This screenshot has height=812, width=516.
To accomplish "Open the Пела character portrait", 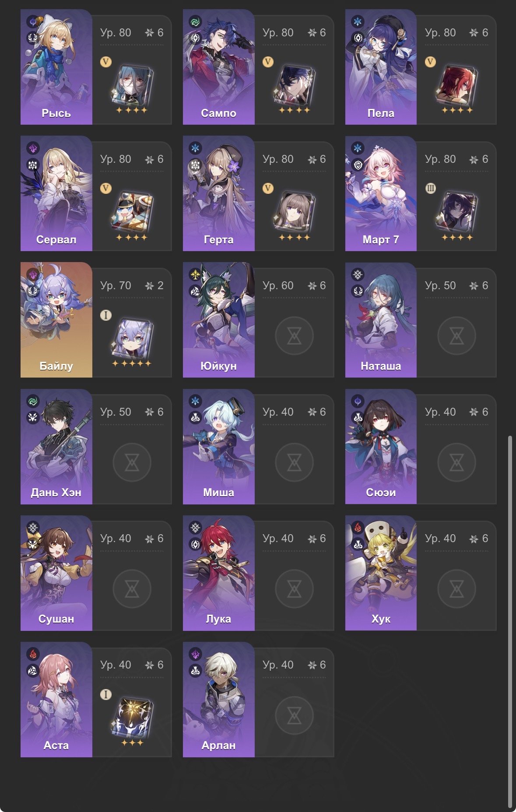I will pyautogui.click(x=381, y=67).
